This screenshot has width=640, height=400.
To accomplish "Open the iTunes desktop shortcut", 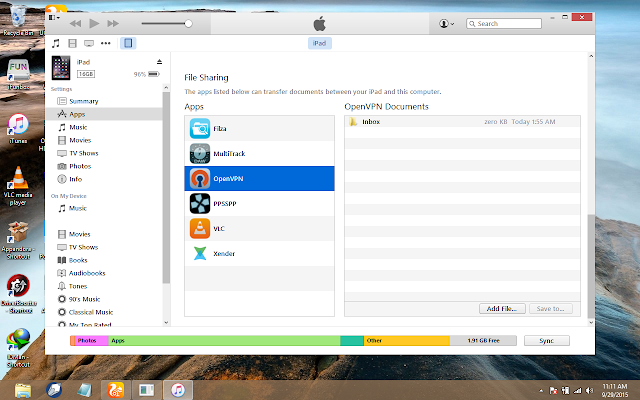I will pyautogui.click(x=18, y=129).
